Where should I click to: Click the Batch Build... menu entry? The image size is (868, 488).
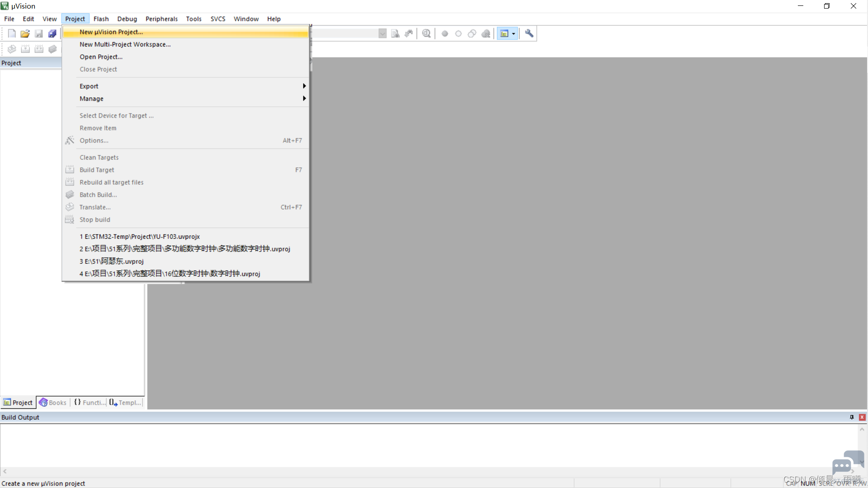pos(186,195)
